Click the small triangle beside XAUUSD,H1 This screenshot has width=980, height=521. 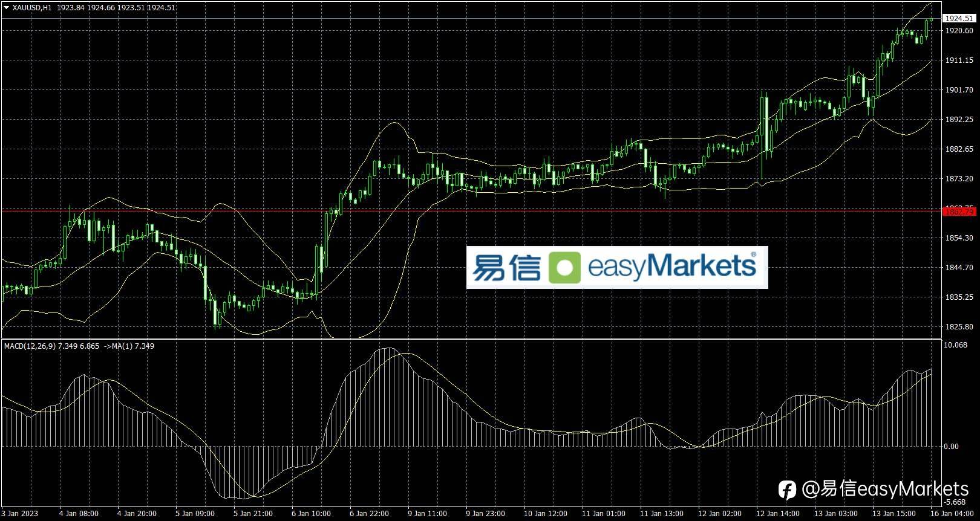coord(6,8)
